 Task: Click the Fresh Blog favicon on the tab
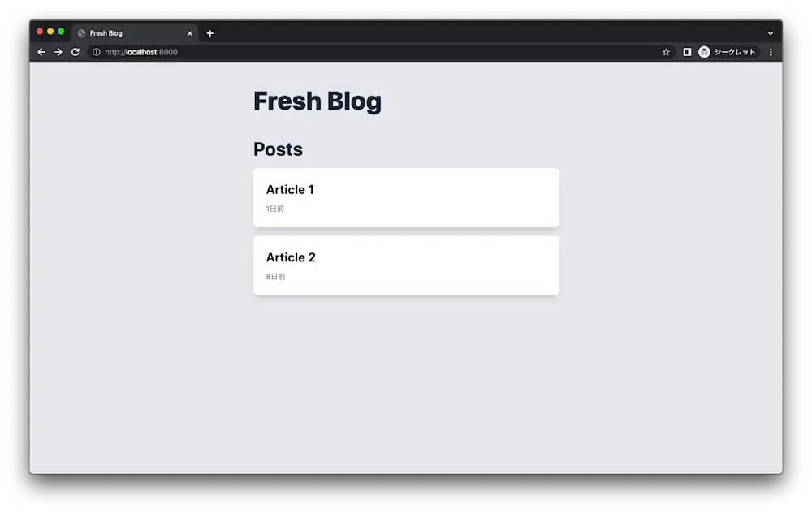pos(80,32)
